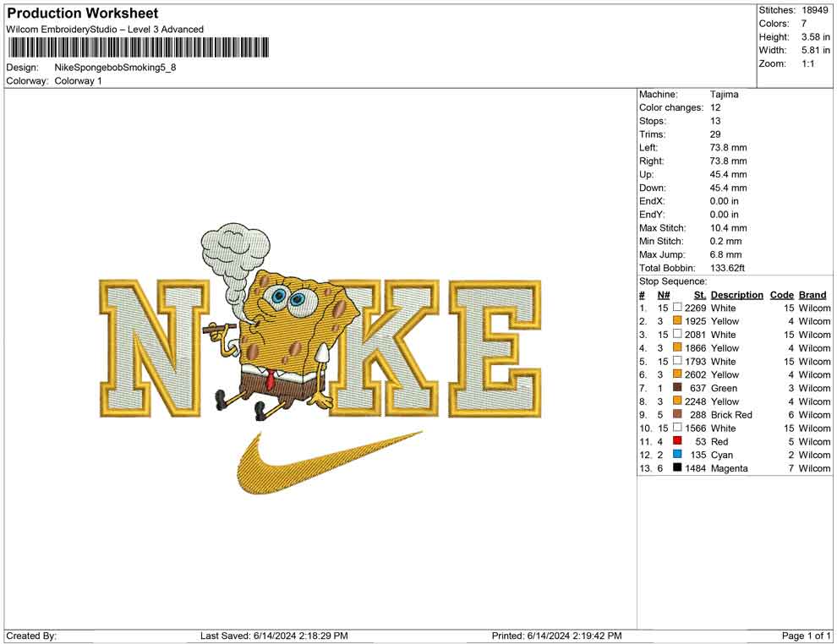The image size is (837, 644).
Task: Click the Width value 5.81 in
Action: click(815, 50)
